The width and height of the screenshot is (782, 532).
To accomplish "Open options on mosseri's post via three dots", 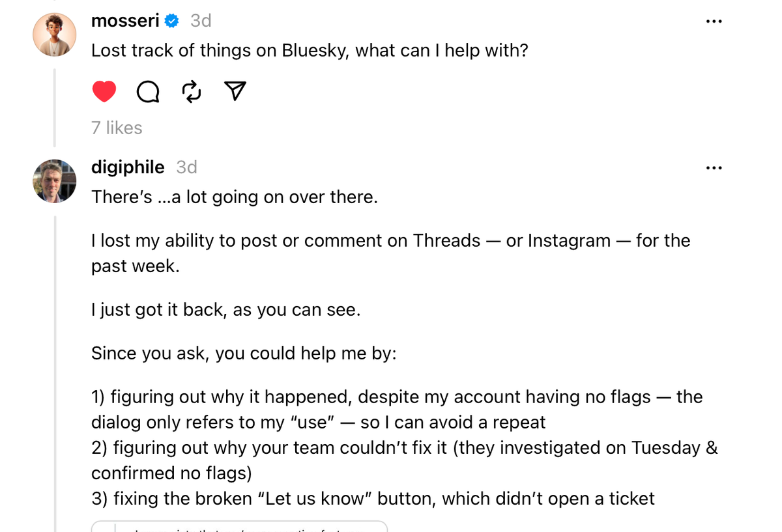I will (714, 21).
